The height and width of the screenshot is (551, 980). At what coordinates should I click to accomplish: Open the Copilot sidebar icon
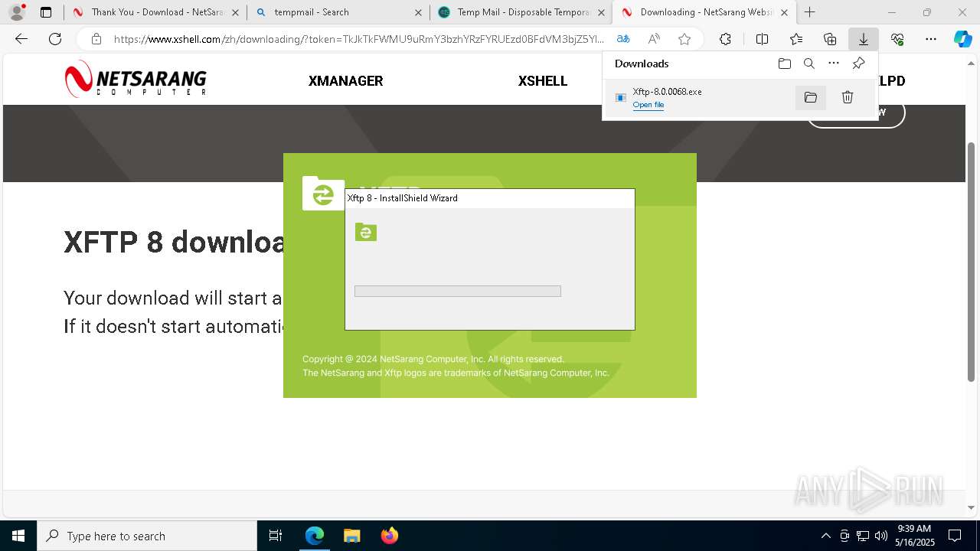click(x=962, y=39)
